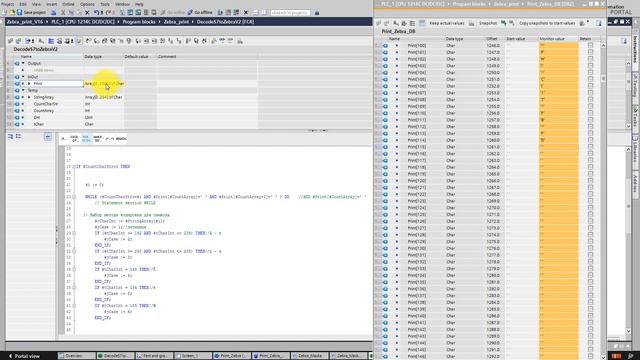Screen dimensions: 640x360
Task: Collapse the InOut section in interface table
Action: tap(23, 77)
